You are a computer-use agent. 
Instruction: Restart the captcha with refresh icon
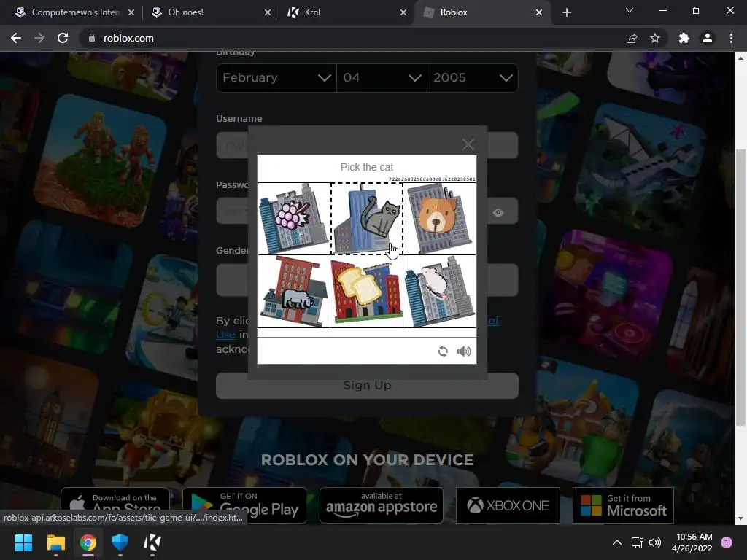tap(443, 351)
